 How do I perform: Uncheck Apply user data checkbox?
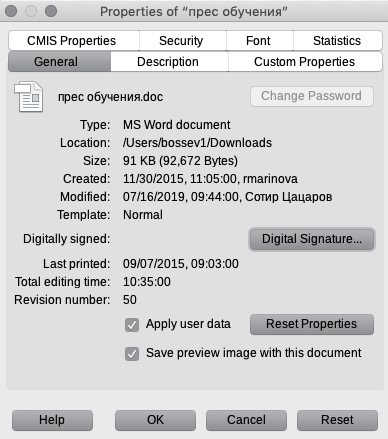[x=132, y=325]
